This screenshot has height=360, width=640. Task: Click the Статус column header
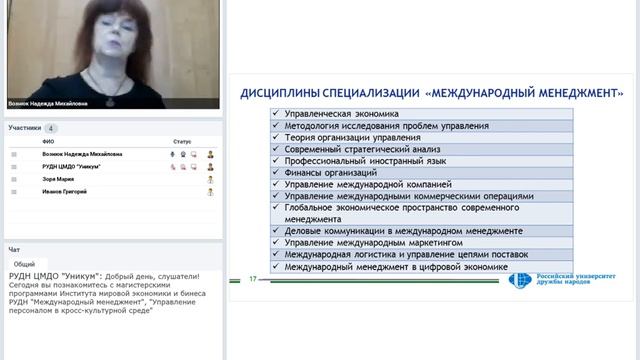click(182, 142)
